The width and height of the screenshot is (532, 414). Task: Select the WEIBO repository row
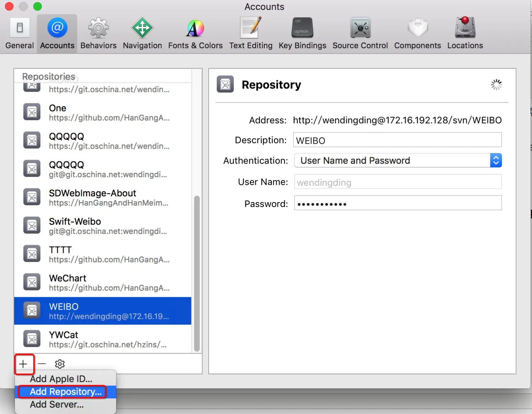[x=102, y=311]
